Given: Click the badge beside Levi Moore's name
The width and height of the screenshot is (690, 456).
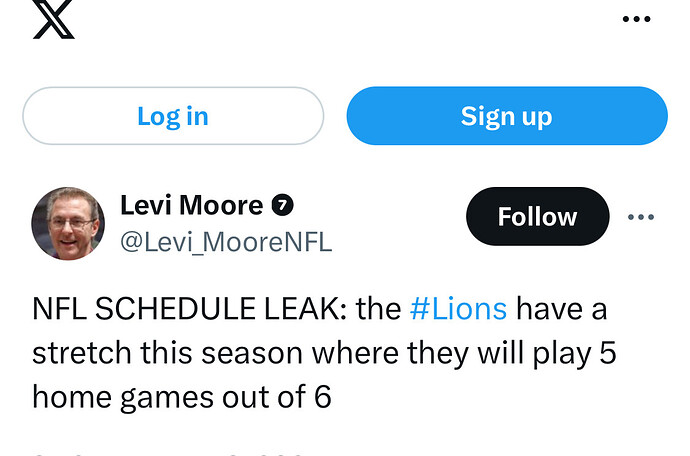Looking at the screenshot, I should coord(284,206).
